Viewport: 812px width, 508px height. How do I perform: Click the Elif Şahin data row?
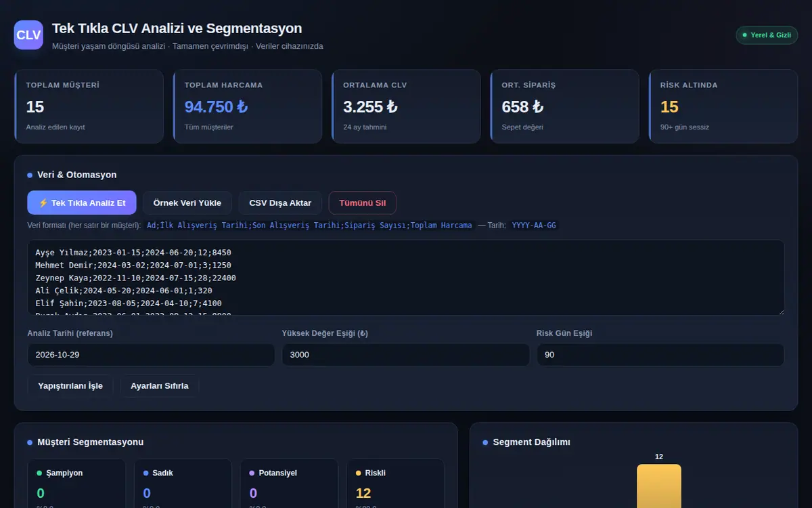(x=129, y=303)
